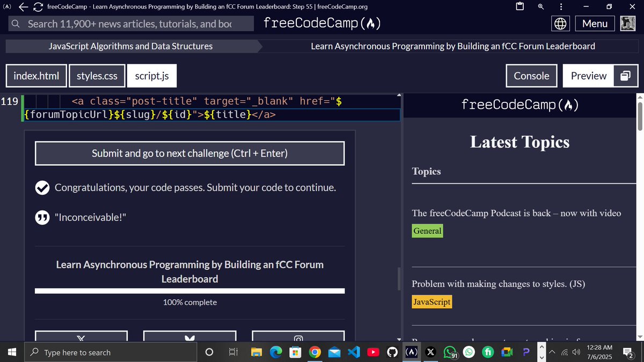Switch to the index.html tab
This screenshot has height=362, width=644.
pyautogui.click(x=36, y=76)
